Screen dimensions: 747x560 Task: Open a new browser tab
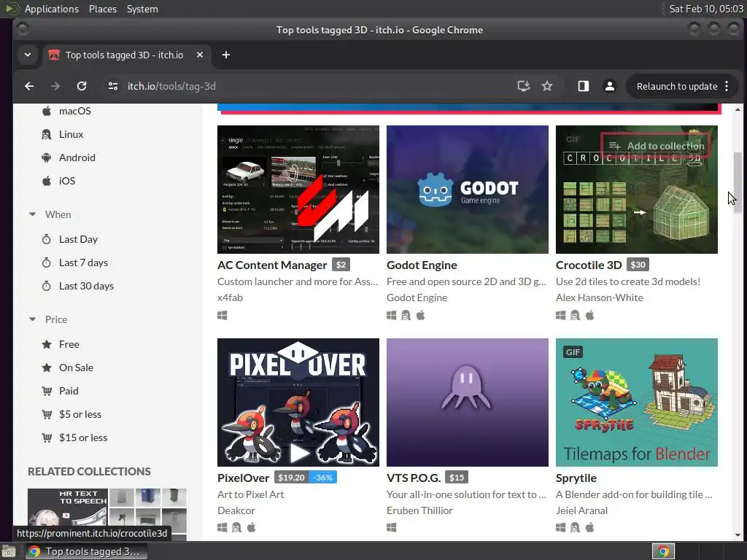click(226, 55)
